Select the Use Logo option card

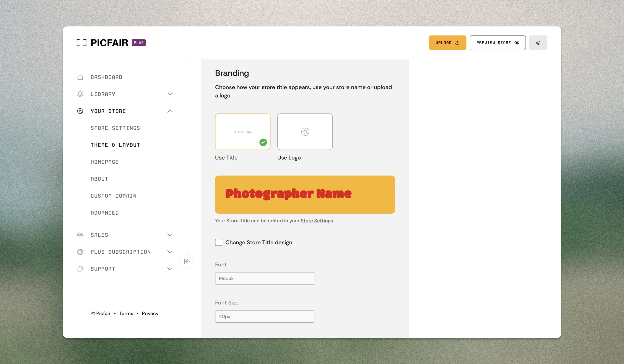(x=305, y=132)
